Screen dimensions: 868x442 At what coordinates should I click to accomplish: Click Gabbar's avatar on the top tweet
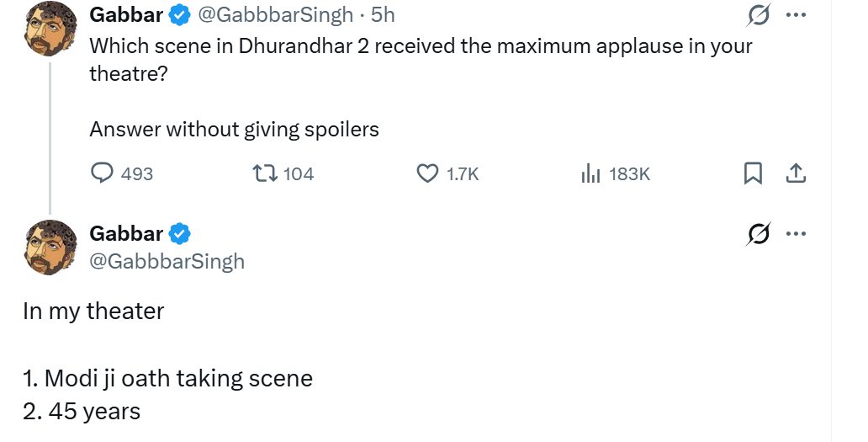coord(51,29)
